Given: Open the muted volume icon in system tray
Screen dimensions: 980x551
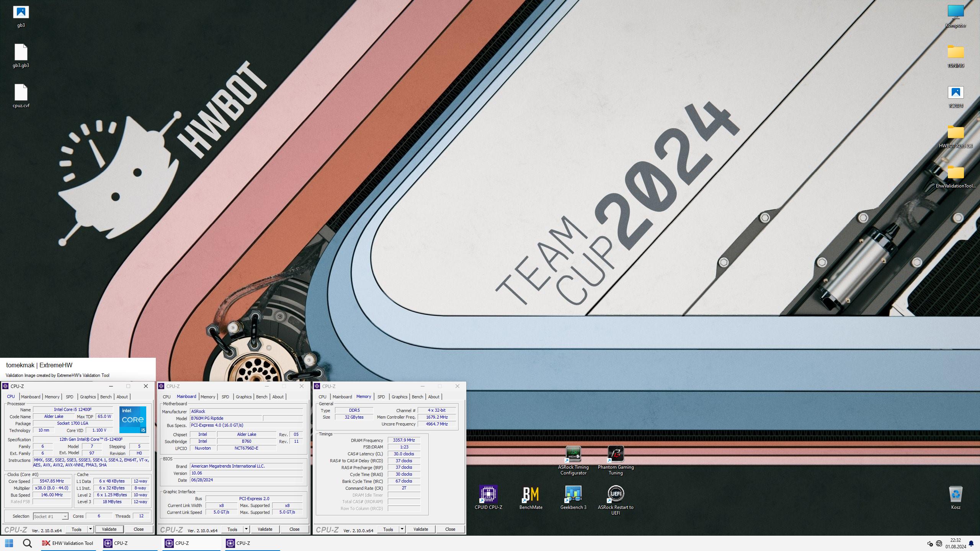Looking at the screenshot, I should coord(930,543).
